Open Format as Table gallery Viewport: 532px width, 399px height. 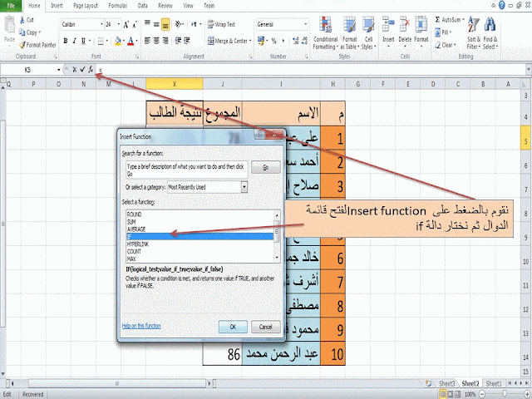[x=349, y=33]
